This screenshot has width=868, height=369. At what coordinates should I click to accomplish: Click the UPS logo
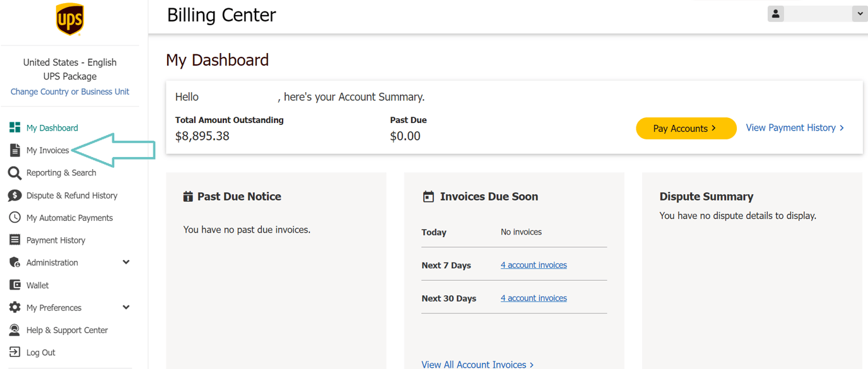[x=69, y=19]
